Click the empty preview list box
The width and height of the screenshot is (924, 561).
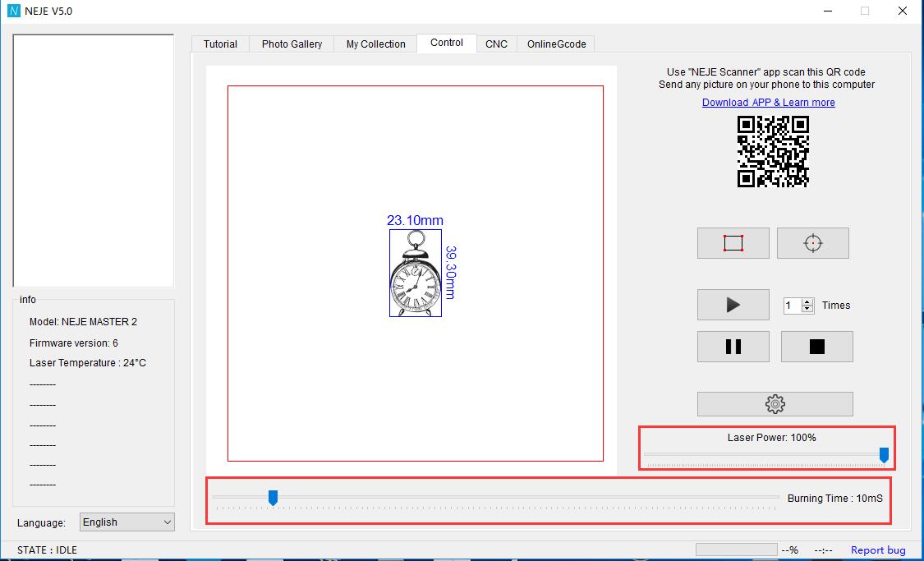(x=93, y=161)
